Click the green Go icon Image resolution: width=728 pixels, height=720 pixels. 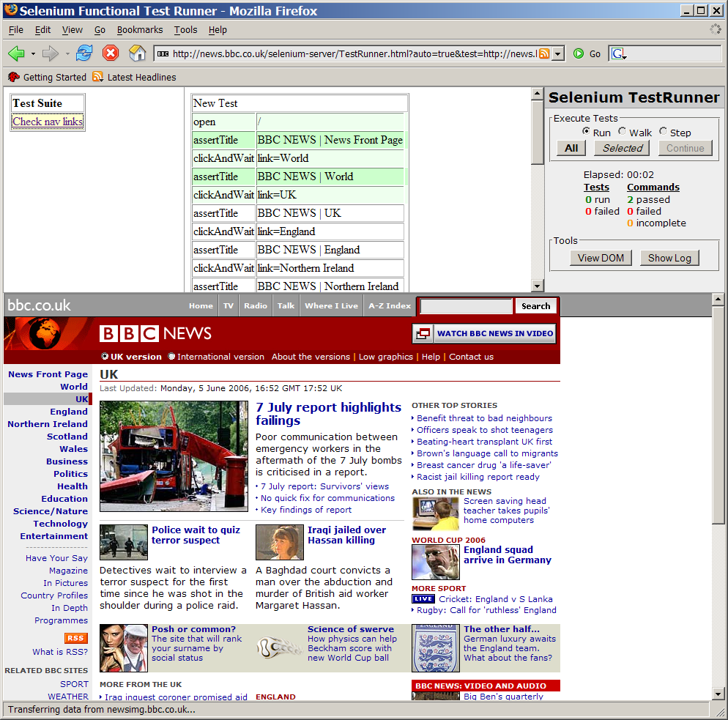click(579, 54)
